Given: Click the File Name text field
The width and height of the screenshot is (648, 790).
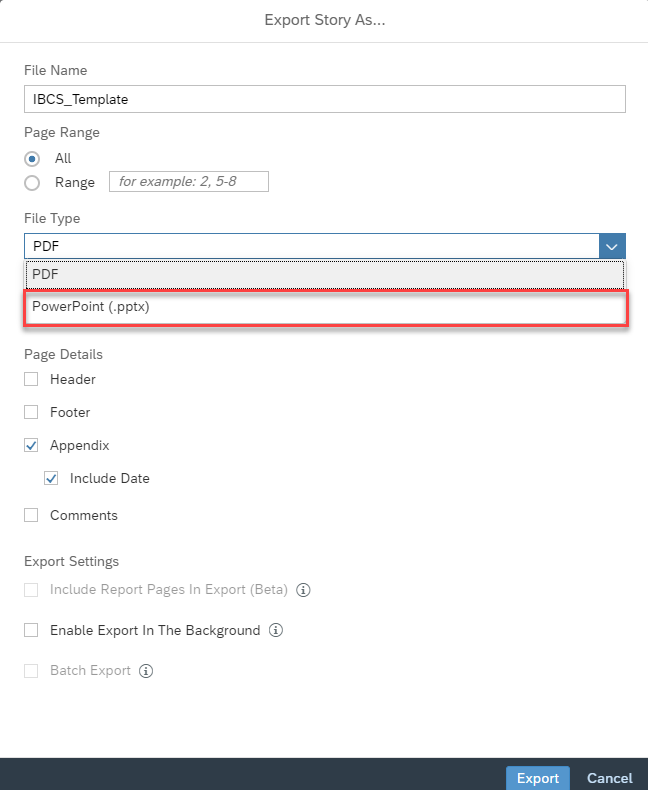Looking at the screenshot, I should (x=324, y=99).
